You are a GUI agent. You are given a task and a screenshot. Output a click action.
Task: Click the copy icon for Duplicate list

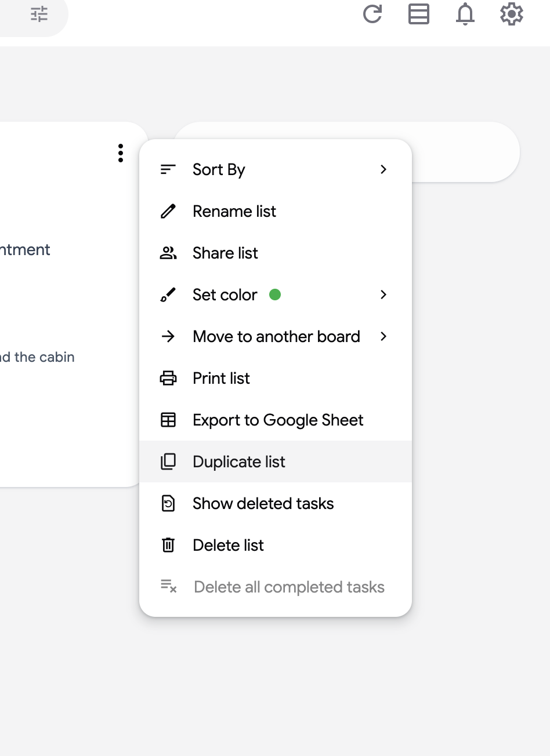tap(168, 461)
